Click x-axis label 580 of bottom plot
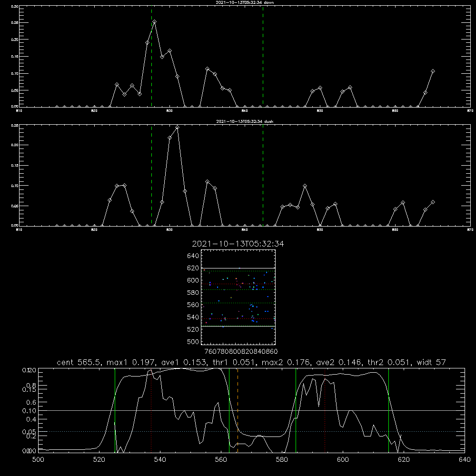476x476 pixels. pos(282,460)
